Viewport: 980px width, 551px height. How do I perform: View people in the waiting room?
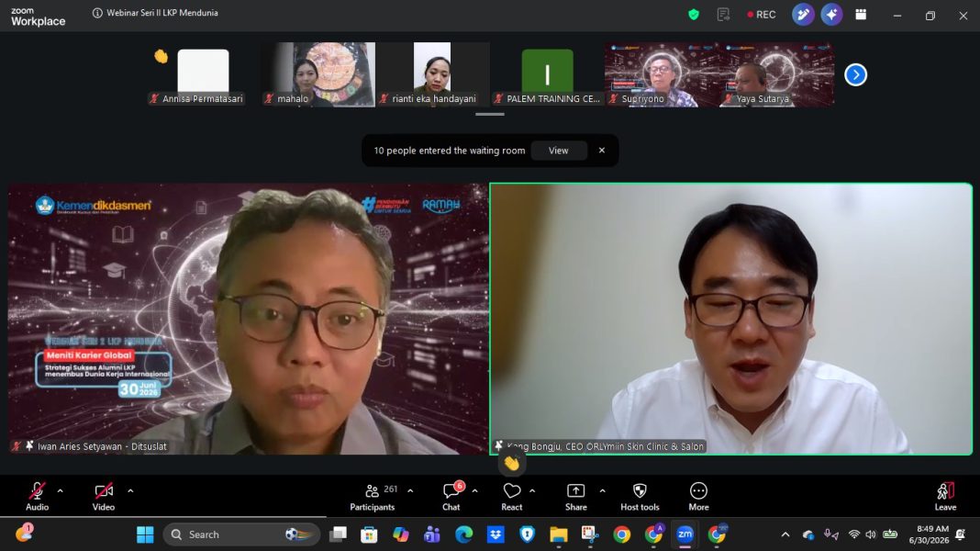pyautogui.click(x=558, y=151)
